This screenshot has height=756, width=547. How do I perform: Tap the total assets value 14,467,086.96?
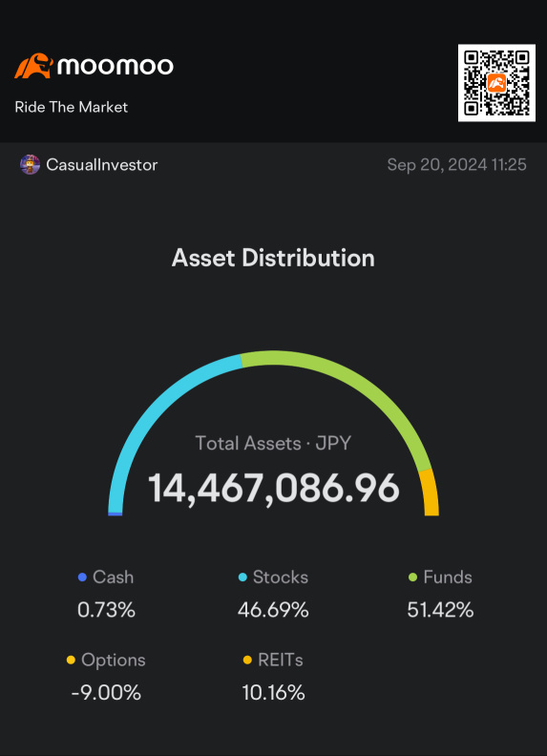pyautogui.click(x=273, y=489)
